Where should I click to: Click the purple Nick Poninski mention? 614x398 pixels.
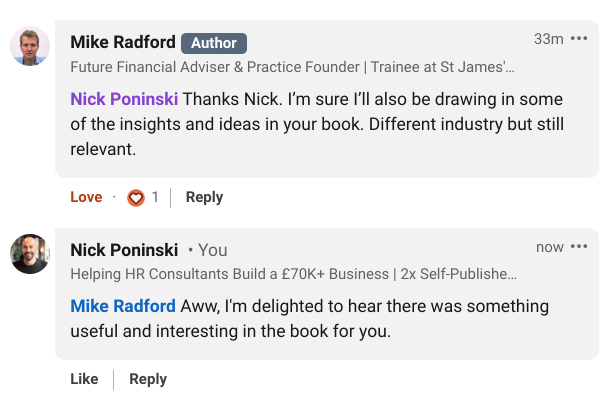(x=124, y=99)
